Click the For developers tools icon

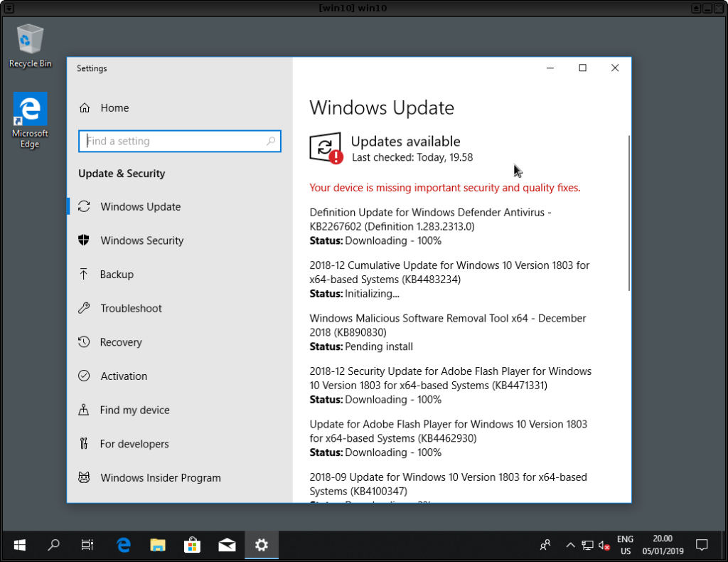tap(84, 444)
